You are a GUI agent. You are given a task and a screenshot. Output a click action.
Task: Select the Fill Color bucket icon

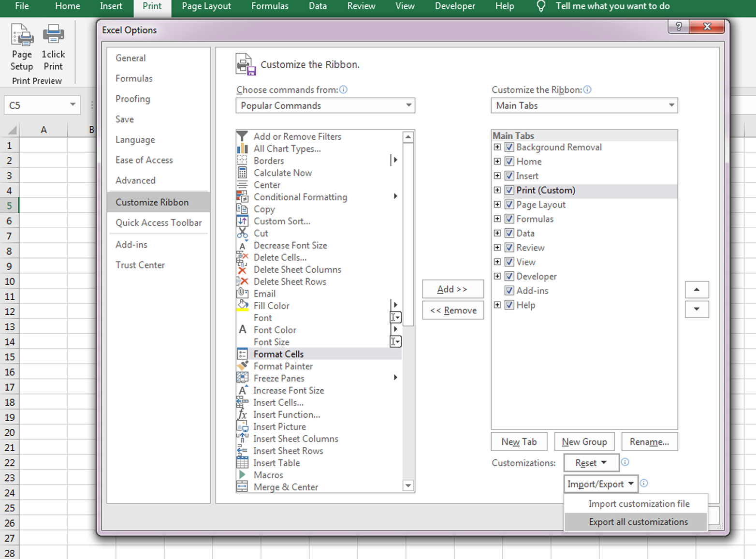(242, 306)
